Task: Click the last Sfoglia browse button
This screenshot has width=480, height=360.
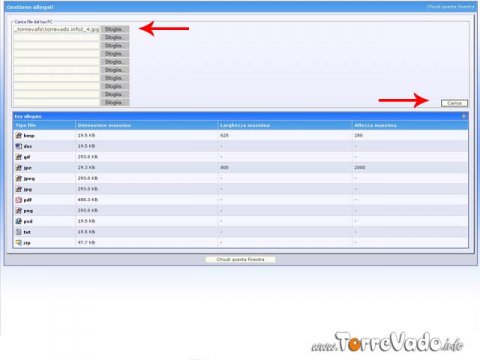Action: 115,102
